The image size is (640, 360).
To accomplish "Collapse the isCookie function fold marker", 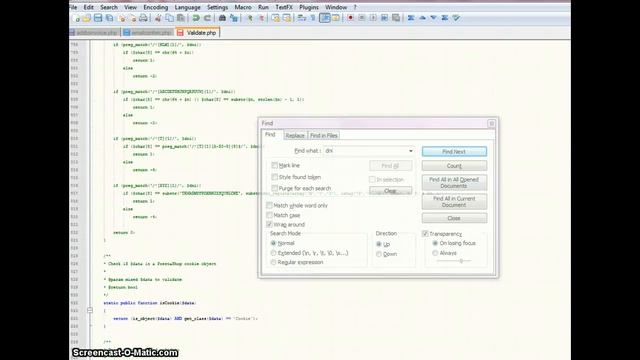I will click(x=90, y=311).
